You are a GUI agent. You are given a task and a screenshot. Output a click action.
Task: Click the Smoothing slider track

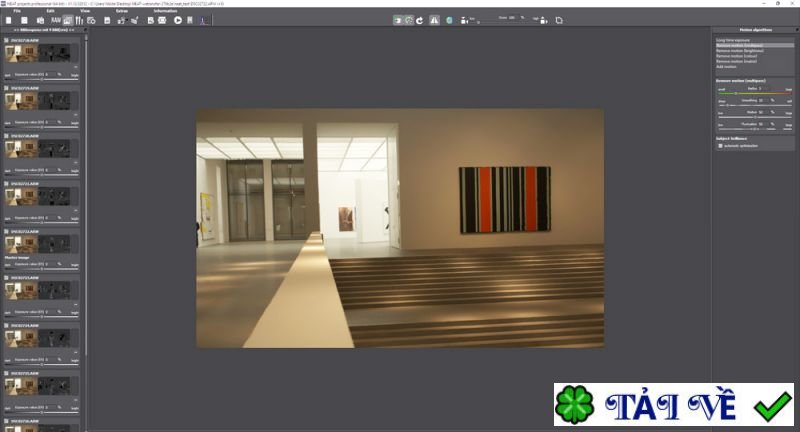pos(755,105)
